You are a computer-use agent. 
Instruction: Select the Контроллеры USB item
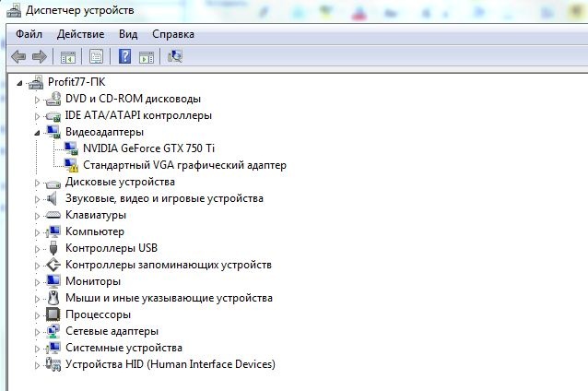pos(112,248)
